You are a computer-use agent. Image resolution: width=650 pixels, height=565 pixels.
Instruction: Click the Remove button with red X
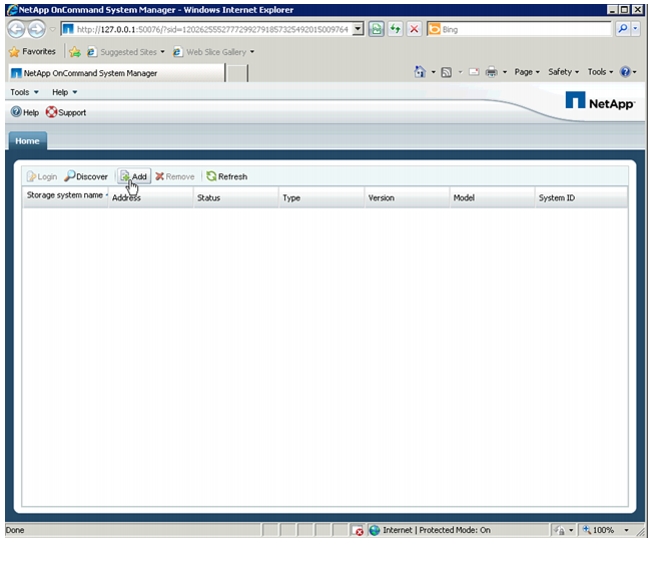pos(175,177)
